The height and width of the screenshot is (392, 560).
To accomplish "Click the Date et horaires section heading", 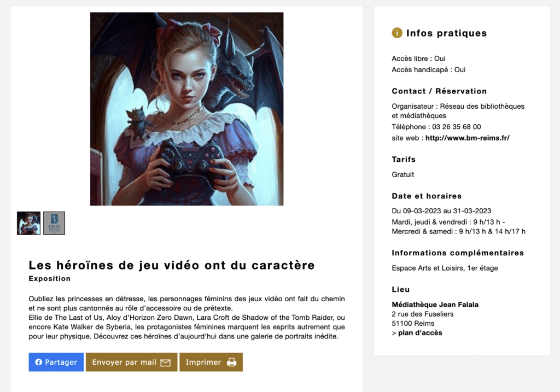I will point(427,196).
